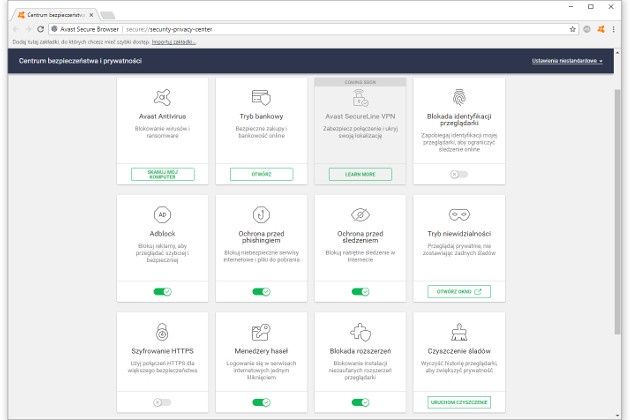The image size is (630, 420).
Task: Click the Menedżery haseł key icon
Action: pos(261,332)
